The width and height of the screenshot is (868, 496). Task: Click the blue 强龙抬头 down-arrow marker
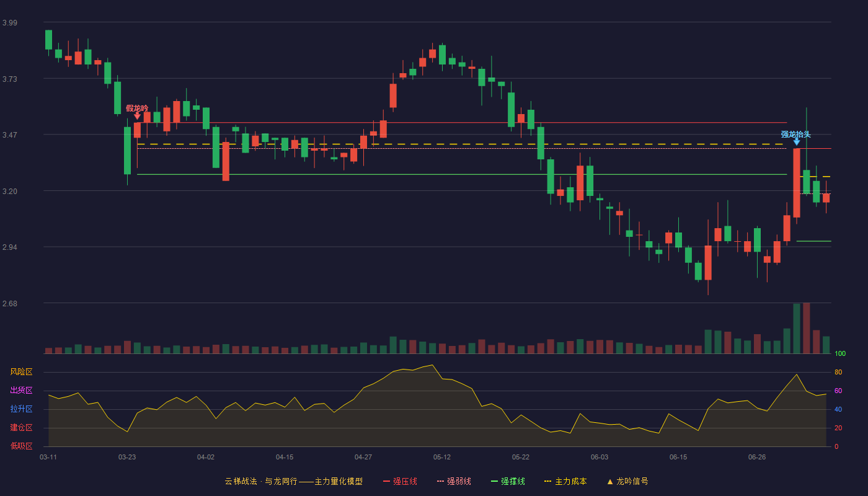pyautogui.click(x=797, y=141)
